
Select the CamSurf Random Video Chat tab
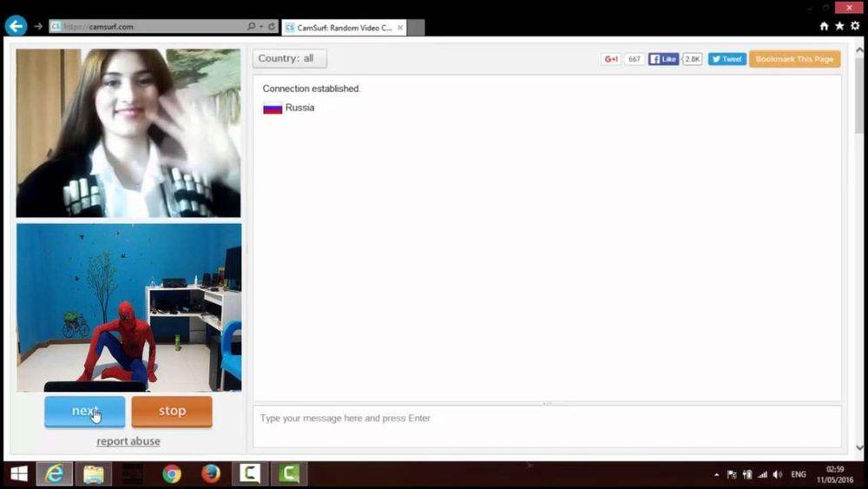pos(339,27)
